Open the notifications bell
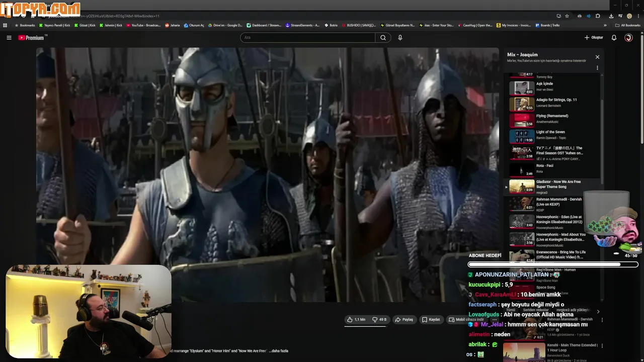The image size is (644, 362). click(614, 38)
